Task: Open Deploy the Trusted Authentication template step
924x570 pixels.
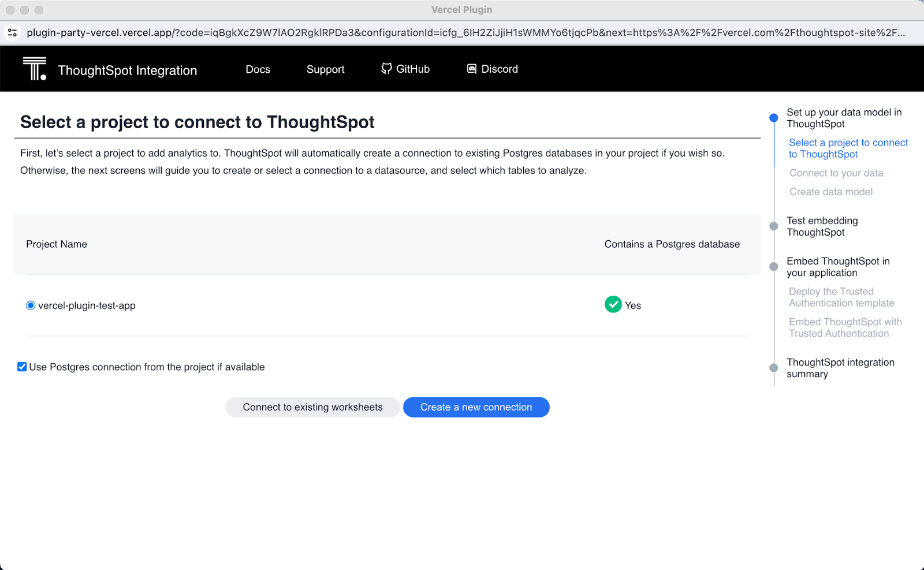Action: [841, 297]
